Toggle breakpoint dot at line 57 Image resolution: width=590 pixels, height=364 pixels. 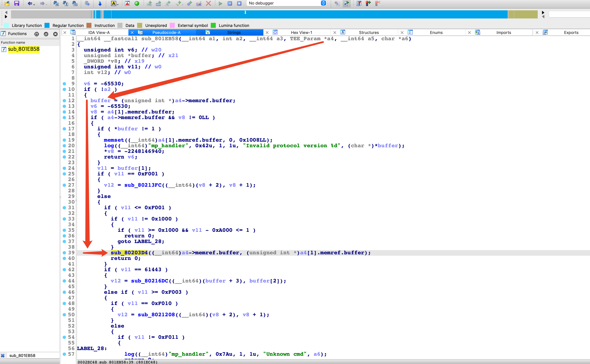pos(64,354)
